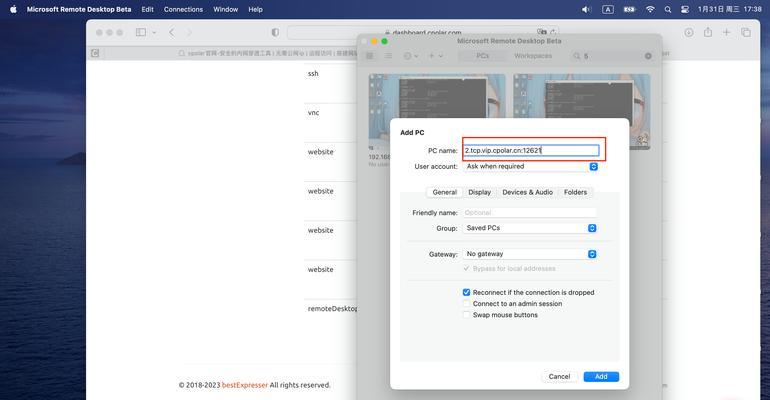Click the volume icon in menu bar
Image resolution: width=770 pixels, height=400 pixels.
coord(586,9)
